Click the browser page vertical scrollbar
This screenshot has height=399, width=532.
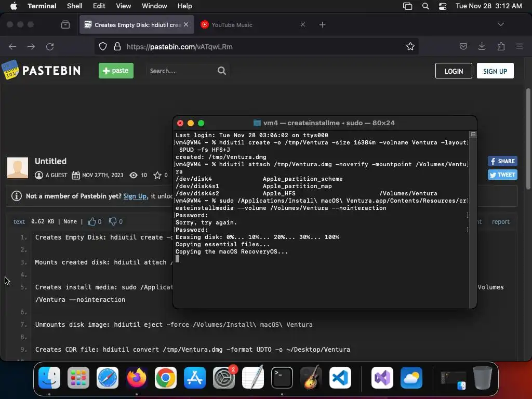(528, 139)
